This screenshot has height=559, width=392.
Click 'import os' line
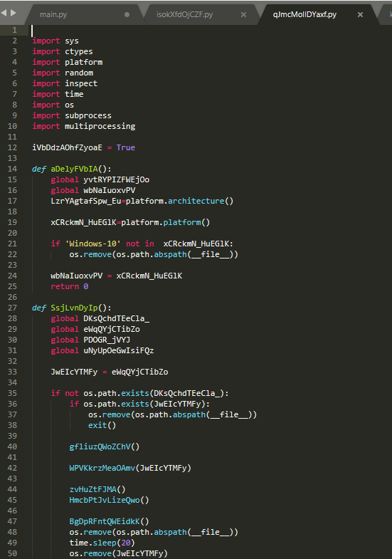coord(53,105)
